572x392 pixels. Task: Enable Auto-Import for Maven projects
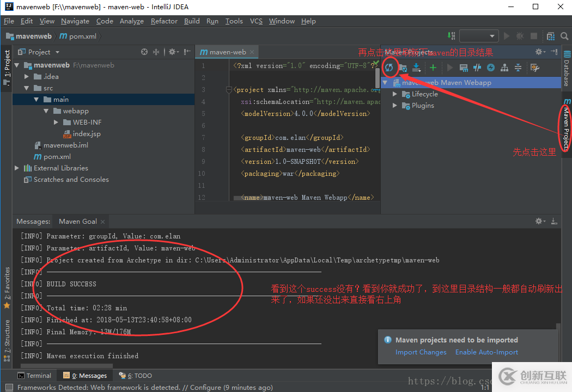coord(486,352)
